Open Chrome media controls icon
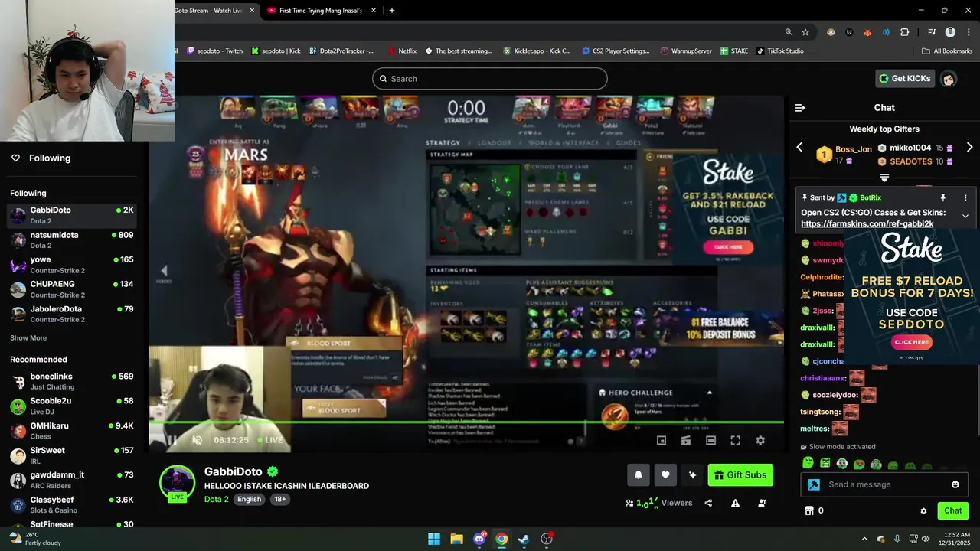This screenshot has height=551, width=980. click(932, 32)
